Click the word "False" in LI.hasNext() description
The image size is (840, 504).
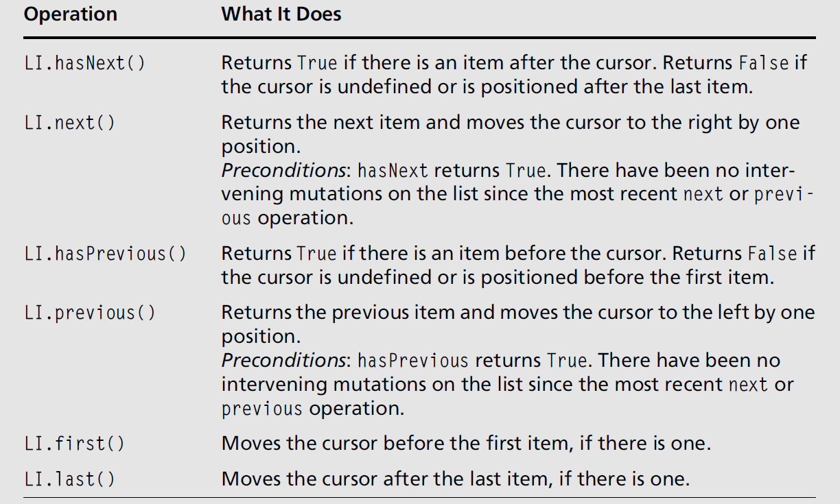tap(763, 64)
